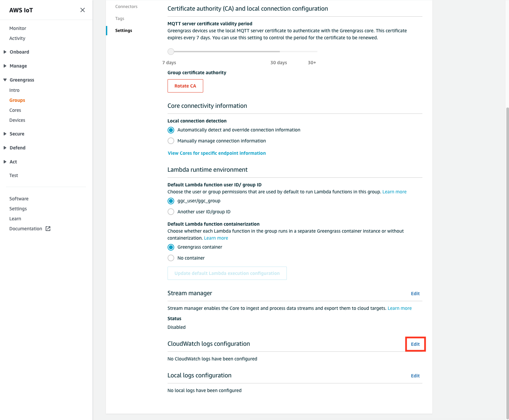Select the group Settings tab

(x=124, y=31)
